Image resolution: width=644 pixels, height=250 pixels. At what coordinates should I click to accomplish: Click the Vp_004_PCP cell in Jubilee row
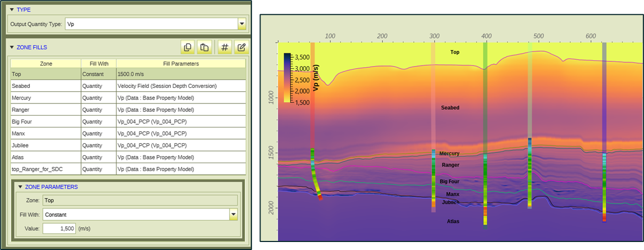pyautogui.click(x=181, y=145)
